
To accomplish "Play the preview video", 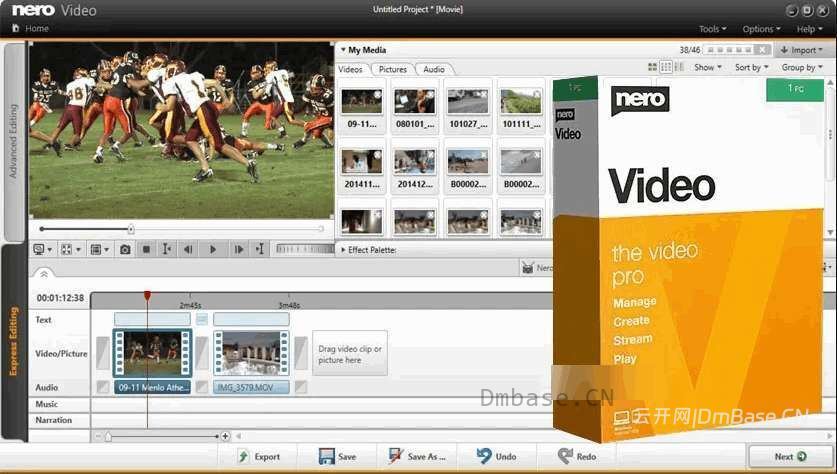I will click(212, 249).
